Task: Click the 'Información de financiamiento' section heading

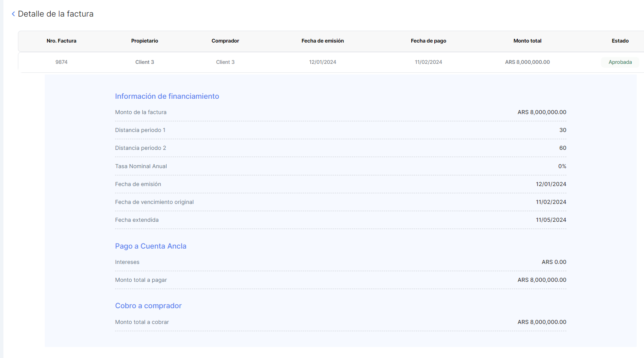Action: coord(167,96)
